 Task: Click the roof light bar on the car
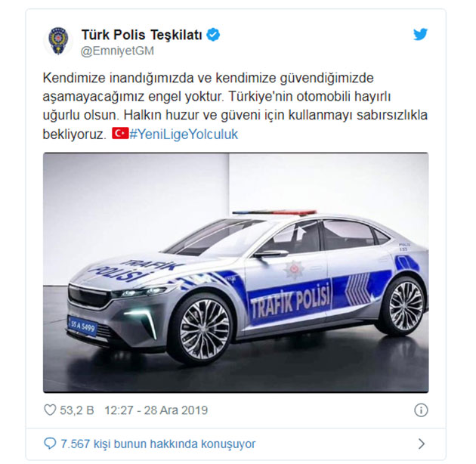tap(275, 212)
